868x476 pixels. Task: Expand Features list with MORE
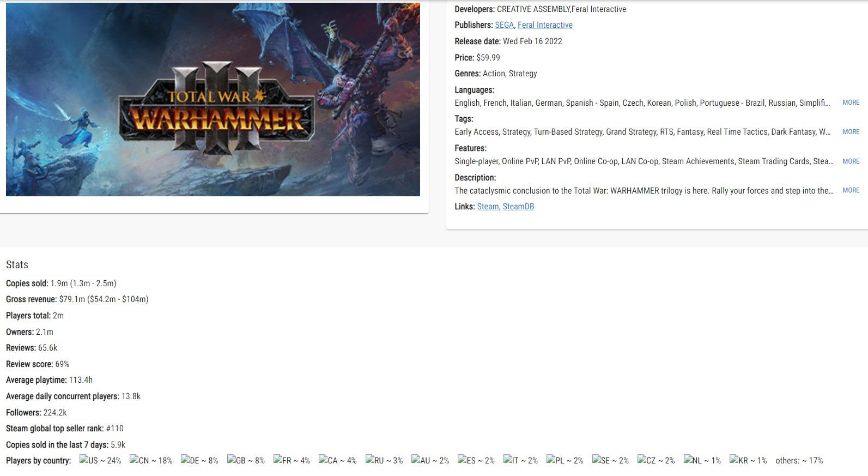[851, 161]
